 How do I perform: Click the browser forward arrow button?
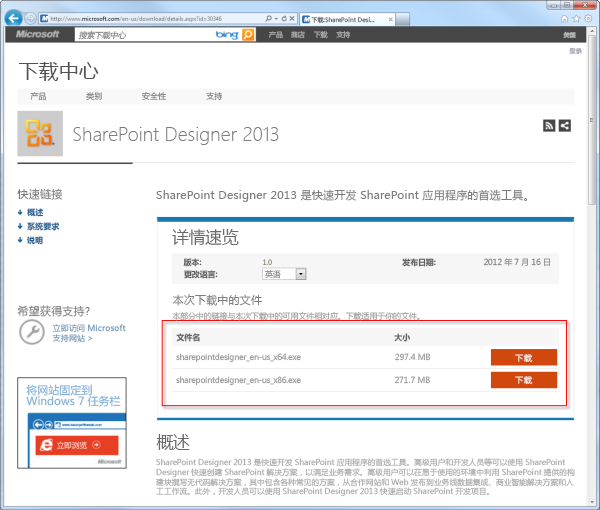point(30,18)
